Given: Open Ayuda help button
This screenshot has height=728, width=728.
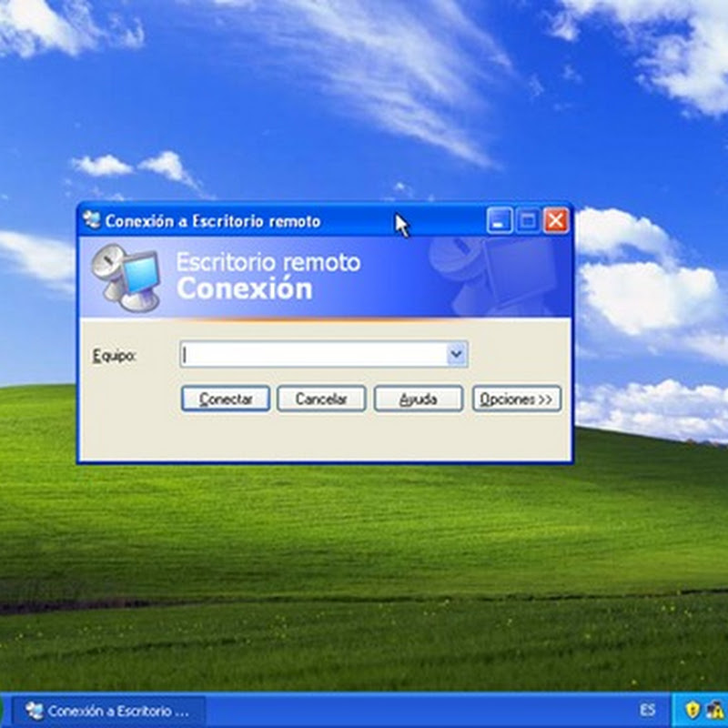Looking at the screenshot, I should 419,399.
